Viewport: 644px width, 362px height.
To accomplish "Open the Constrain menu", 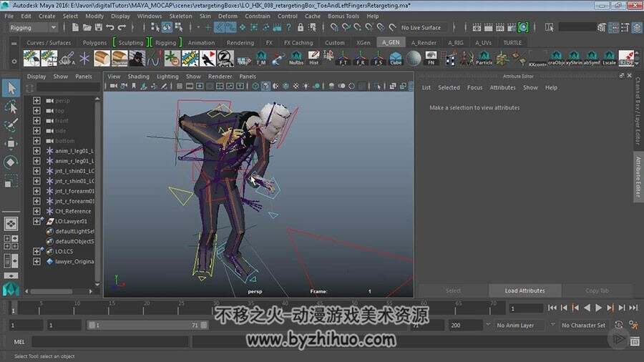I will (x=258, y=16).
